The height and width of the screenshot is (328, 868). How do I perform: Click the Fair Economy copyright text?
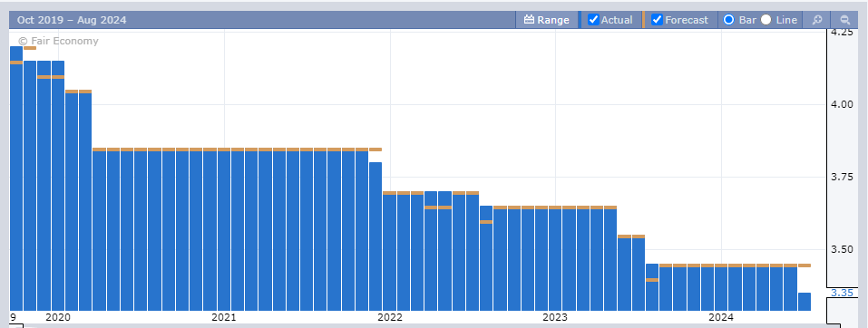tap(58, 41)
